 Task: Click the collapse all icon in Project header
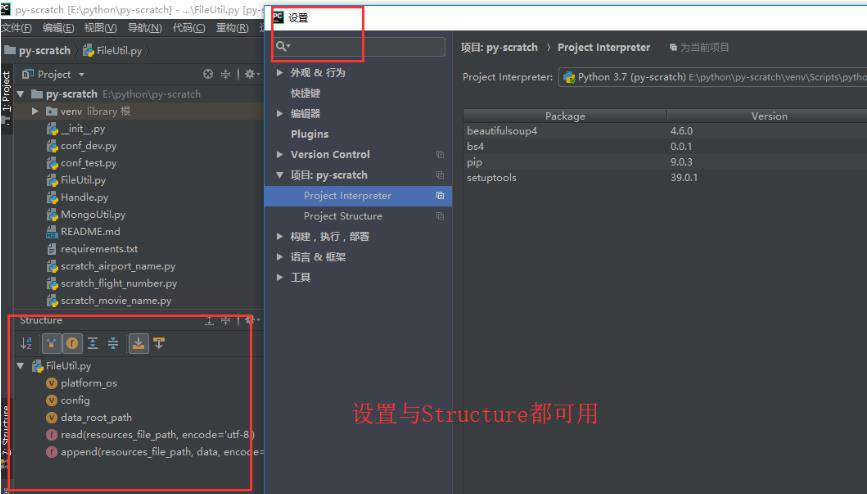click(x=225, y=74)
